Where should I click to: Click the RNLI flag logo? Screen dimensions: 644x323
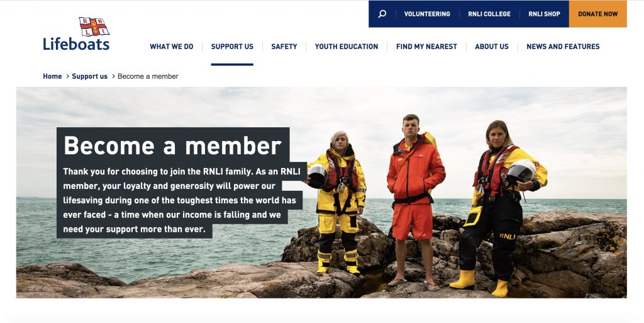tap(94, 26)
